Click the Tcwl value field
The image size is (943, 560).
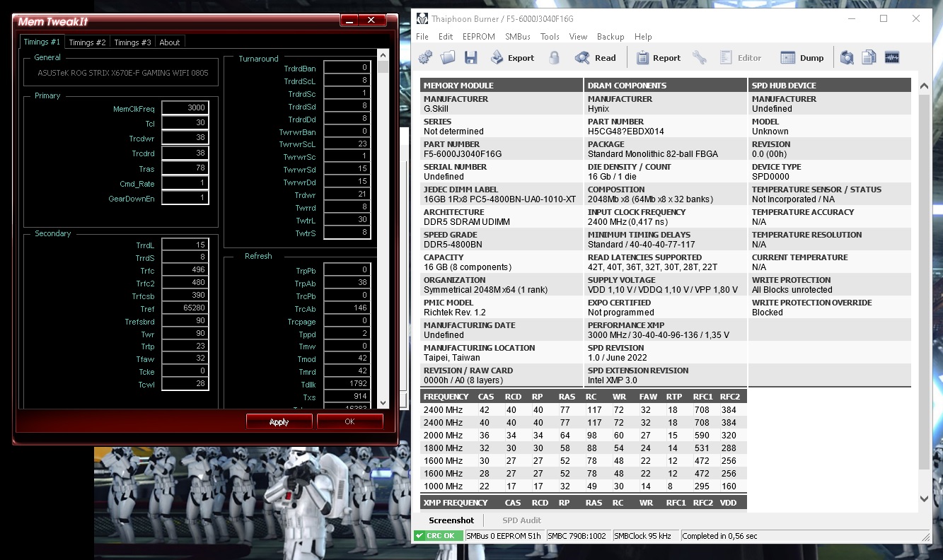[x=185, y=385]
